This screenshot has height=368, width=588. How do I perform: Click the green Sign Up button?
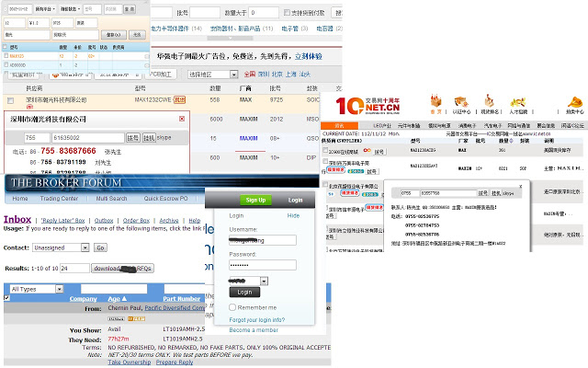point(255,200)
